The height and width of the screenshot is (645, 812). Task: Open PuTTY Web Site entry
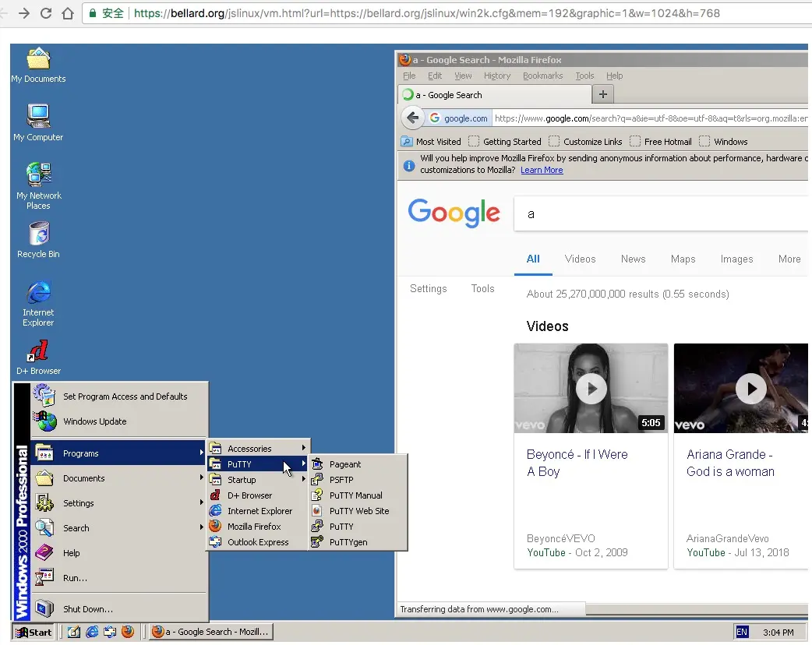click(x=358, y=511)
